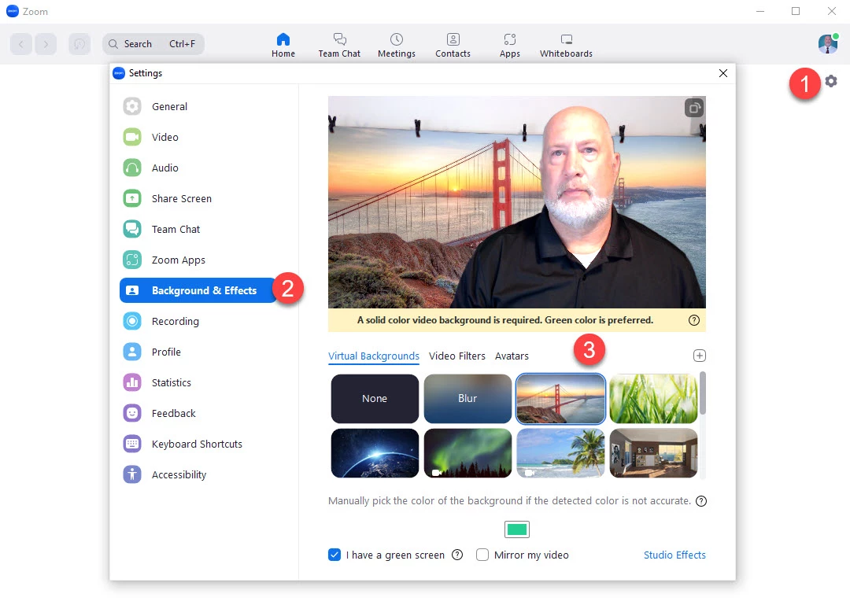The height and width of the screenshot is (616, 850).
Task: Open Team Chat in top navigation
Action: click(339, 45)
